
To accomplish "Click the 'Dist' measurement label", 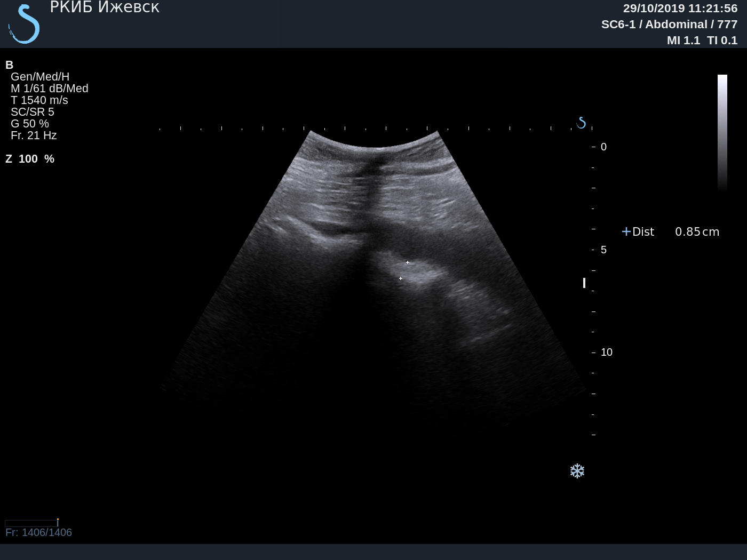I will click(643, 231).
